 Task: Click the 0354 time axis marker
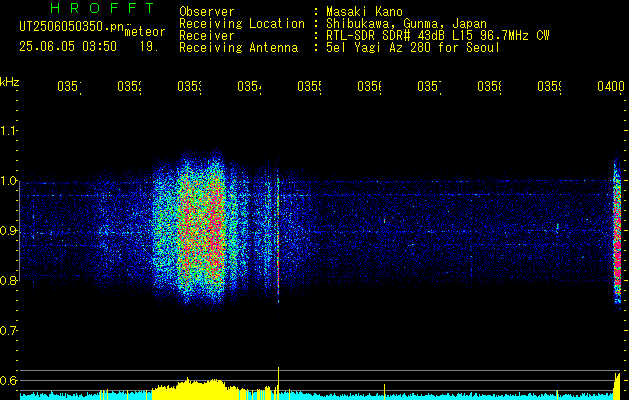(250, 86)
